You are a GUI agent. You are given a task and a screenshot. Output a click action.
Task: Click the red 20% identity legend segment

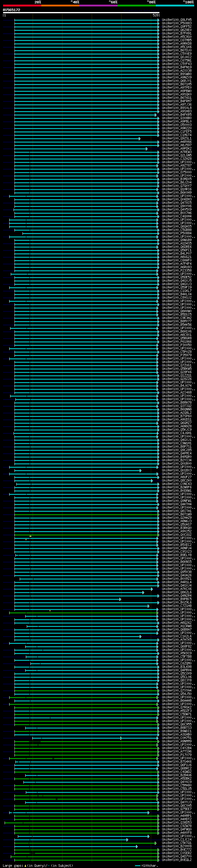22,6
